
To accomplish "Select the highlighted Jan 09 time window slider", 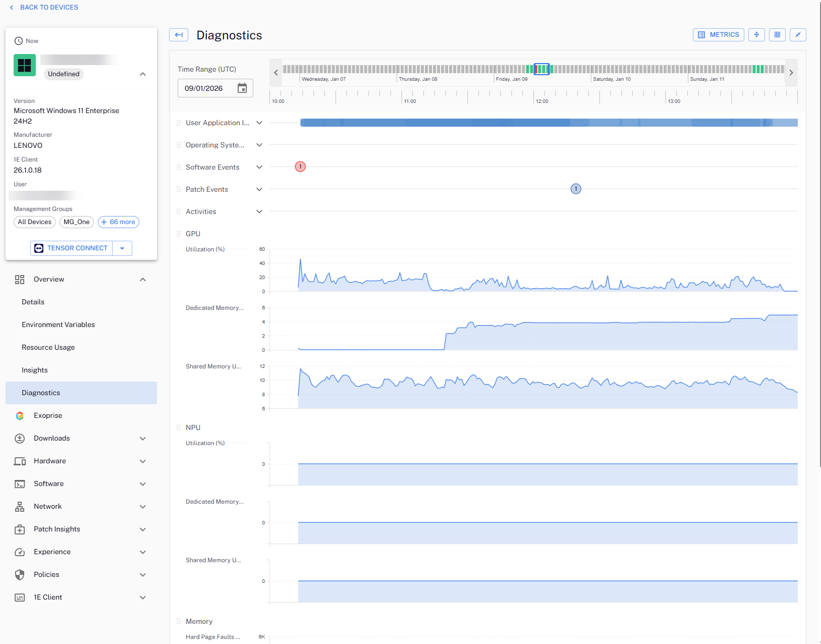I will click(541, 69).
